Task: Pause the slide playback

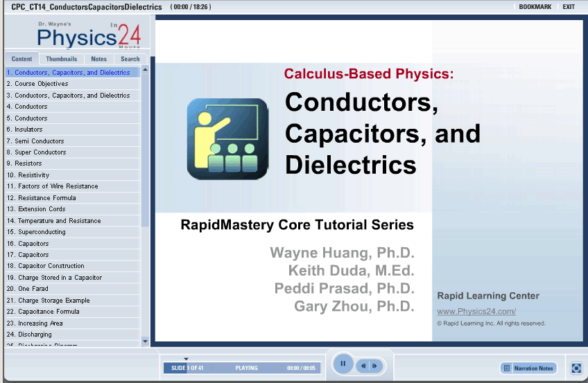Action: pos(343,364)
